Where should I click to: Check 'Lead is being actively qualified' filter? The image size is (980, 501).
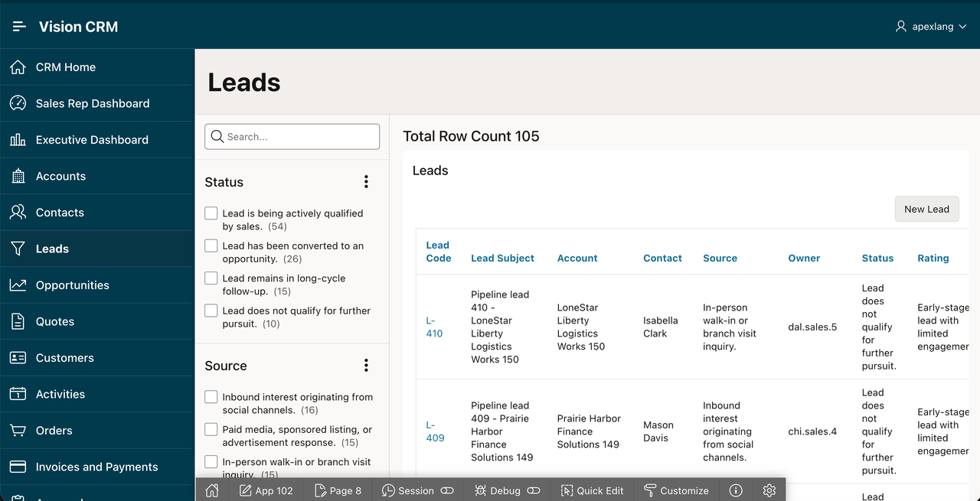tap(211, 213)
